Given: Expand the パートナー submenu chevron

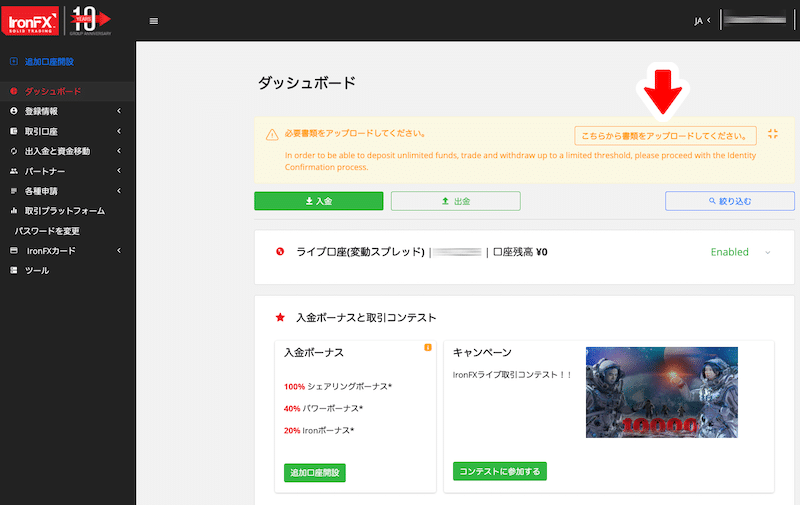Looking at the screenshot, I should pos(119,170).
